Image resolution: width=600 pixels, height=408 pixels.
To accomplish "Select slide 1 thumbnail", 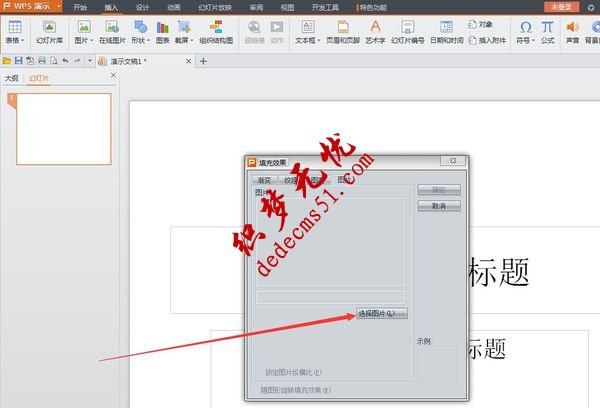I will tap(64, 129).
